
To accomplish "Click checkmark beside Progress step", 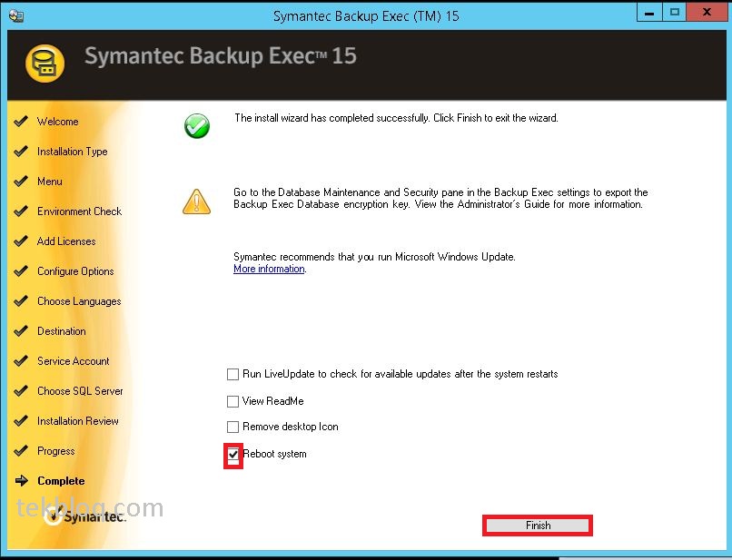I will (x=21, y=451).
